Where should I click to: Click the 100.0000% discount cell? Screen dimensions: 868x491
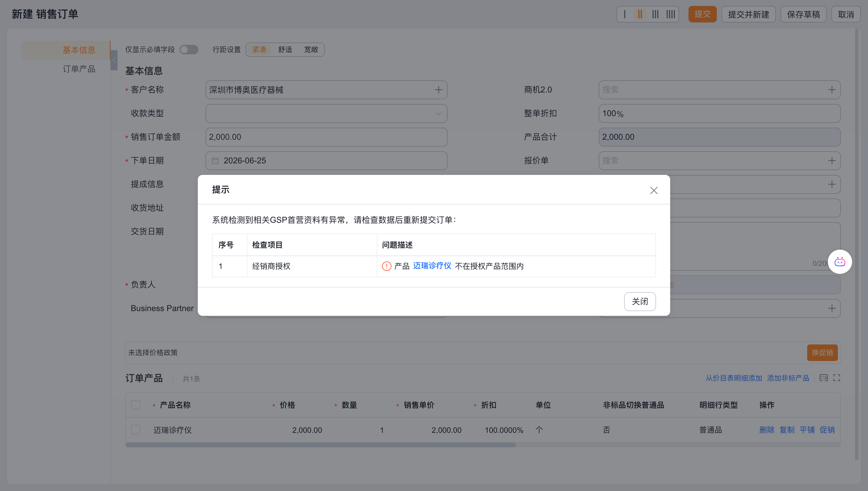(x=504, y=430)
